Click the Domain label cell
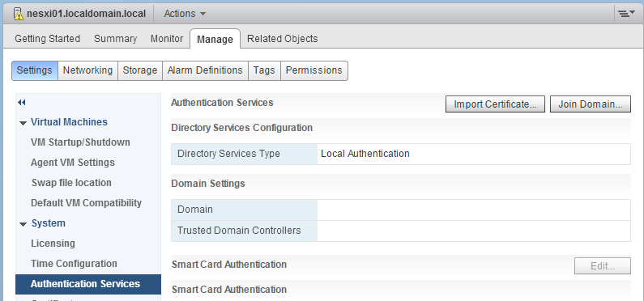This screenshot has height=301, width=644. tap(244, 210)
